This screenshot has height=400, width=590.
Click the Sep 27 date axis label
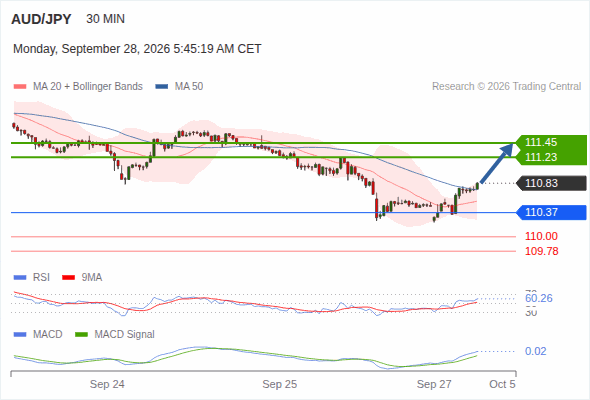coord(434,384)
